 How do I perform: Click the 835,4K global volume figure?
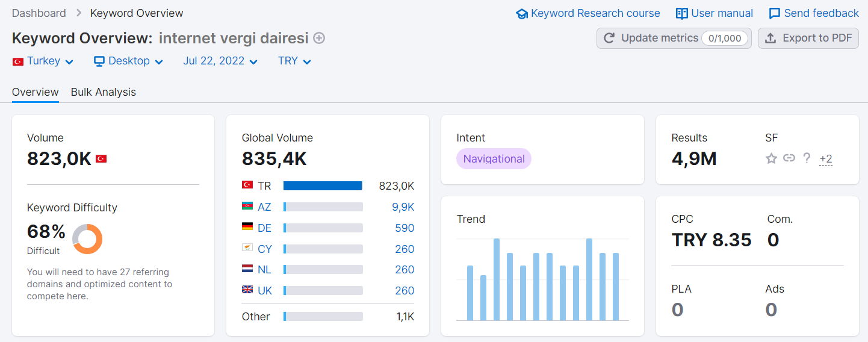pyautogui.click(x=274, y=158)
